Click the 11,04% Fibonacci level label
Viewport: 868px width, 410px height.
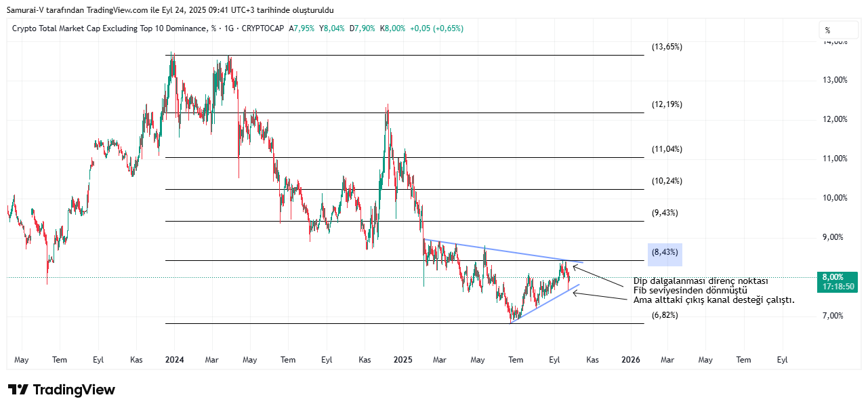(667, 149)
